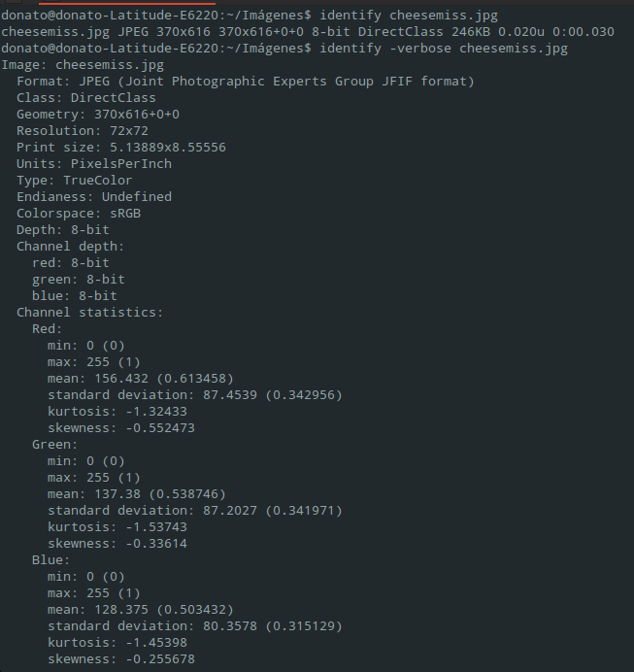Click the 'Units: PixelsPerInch' line
This screenshot has width=634, height=672.
point(93,163)
